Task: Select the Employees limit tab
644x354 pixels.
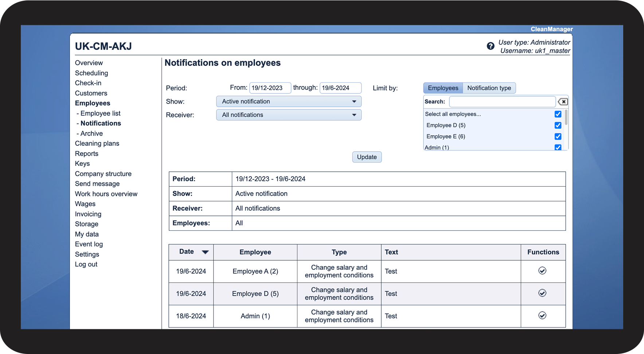Action: click(443, 88)
